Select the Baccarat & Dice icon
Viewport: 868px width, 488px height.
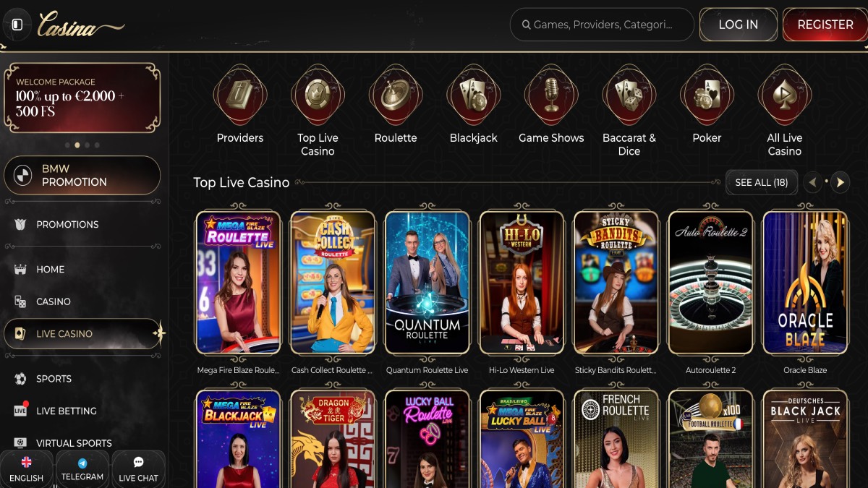[629, 95]
